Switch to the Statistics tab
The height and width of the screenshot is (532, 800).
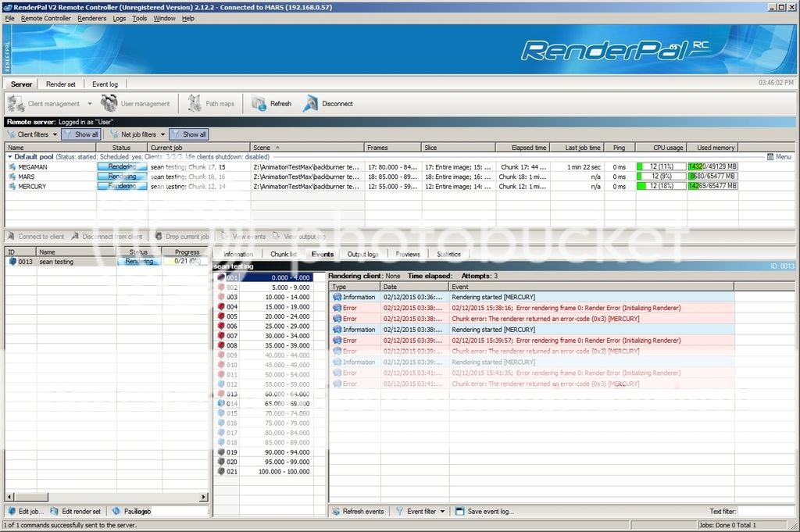(x=448, y=254)
